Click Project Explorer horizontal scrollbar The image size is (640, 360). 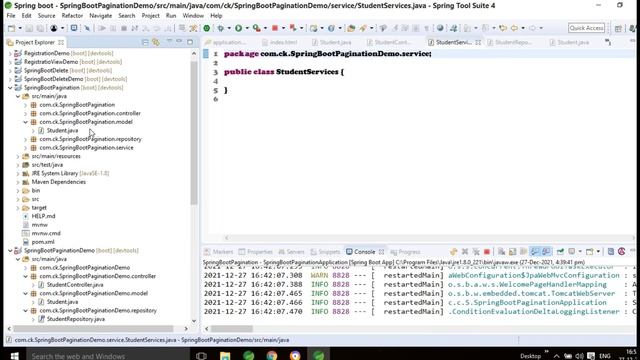coord(93,328)
